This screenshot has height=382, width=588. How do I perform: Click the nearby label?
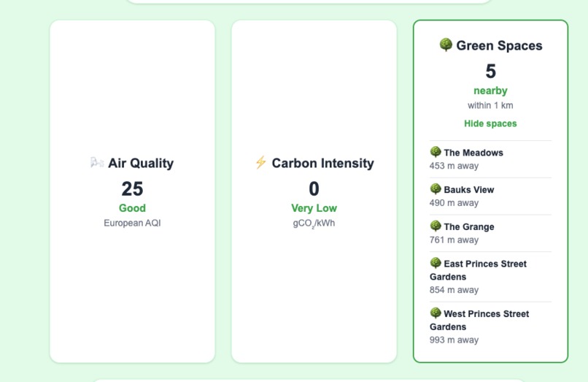(x=490, y=91)
